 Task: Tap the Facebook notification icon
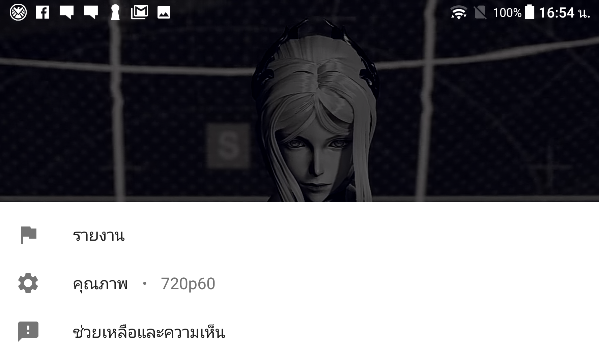tap(42, 12)
